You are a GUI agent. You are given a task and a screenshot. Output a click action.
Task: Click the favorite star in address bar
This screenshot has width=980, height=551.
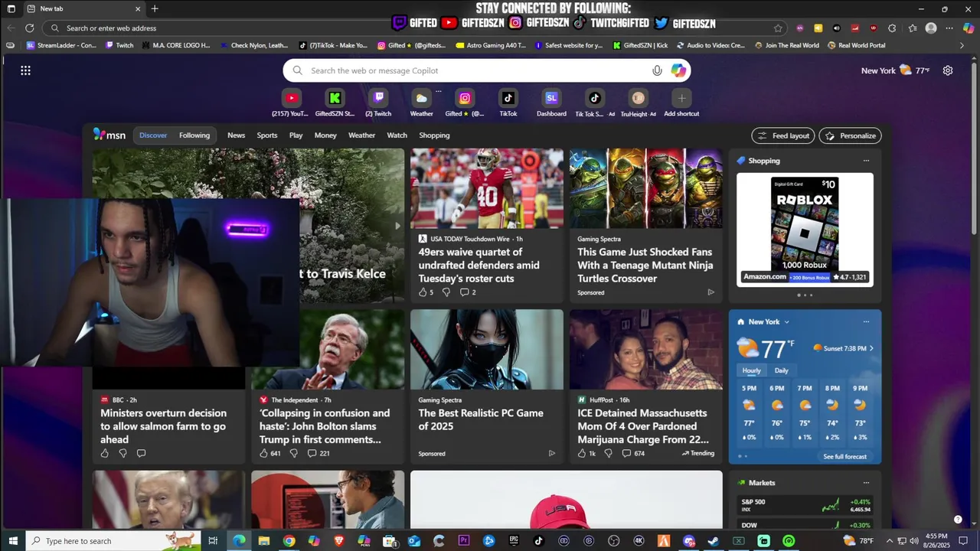click(x=778, y=28)
